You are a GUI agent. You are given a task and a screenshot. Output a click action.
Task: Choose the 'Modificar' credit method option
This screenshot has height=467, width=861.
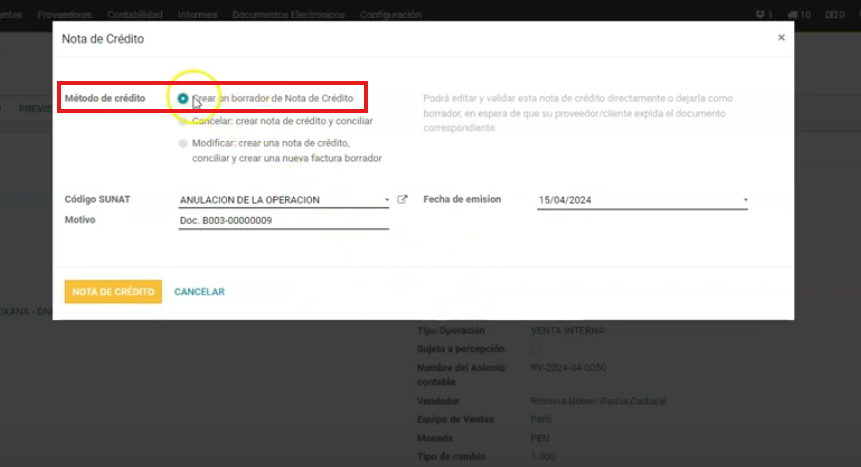183,143
